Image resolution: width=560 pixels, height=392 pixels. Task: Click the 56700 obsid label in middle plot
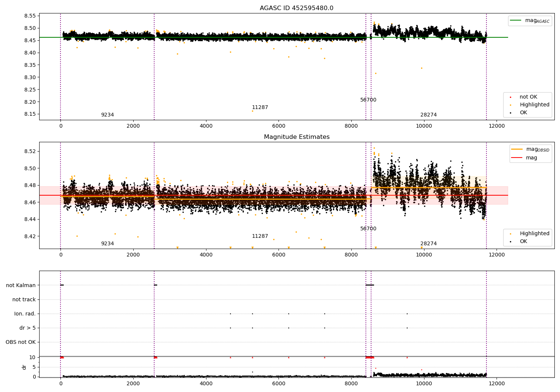pos(368,229)
